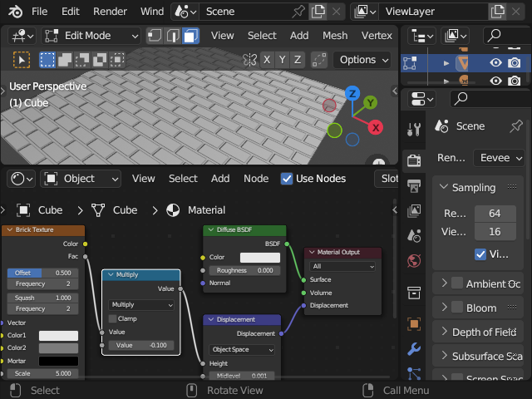Set selection mode to Subtract

[82, 60]
